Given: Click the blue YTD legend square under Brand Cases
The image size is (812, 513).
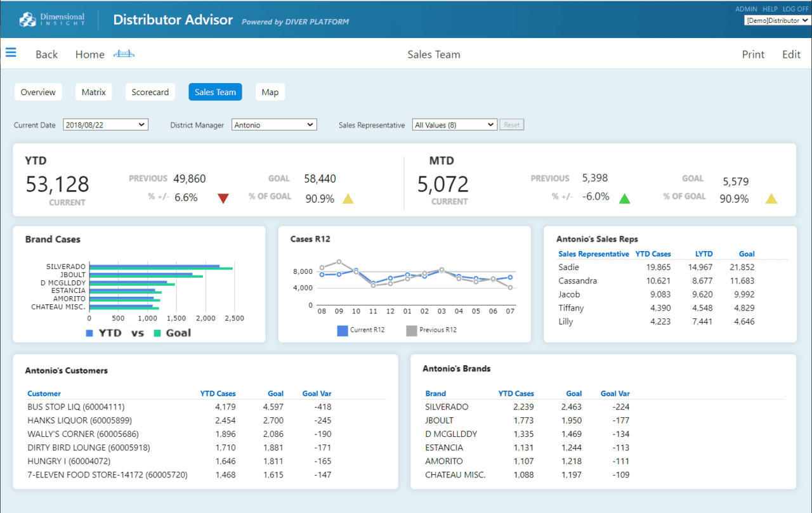Looking at the screenshot, I should 91,332.
